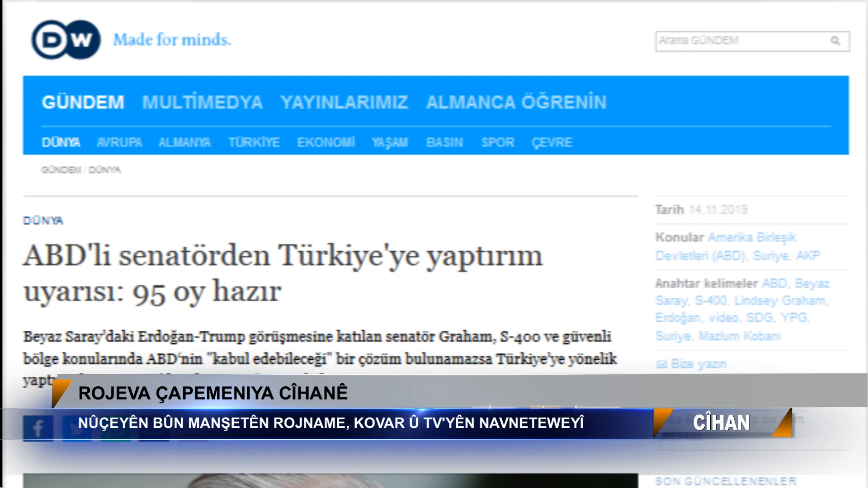Select the YAŞAM subsection tab
Viewport: 868px width, 488px height.
tap(390, 143)
